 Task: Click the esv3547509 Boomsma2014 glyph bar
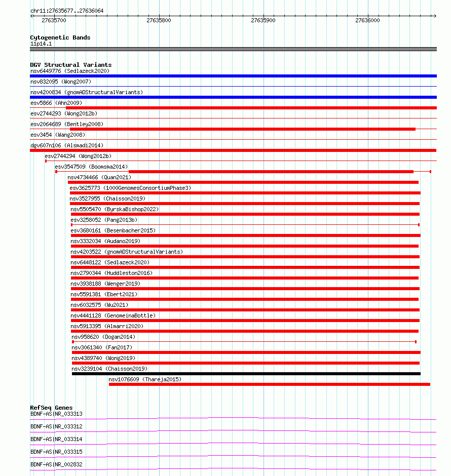tap(243, 172)
